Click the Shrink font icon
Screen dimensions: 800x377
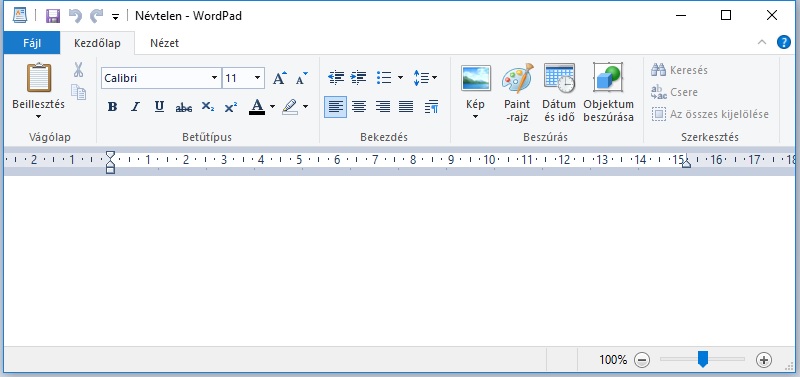(302, 78)
